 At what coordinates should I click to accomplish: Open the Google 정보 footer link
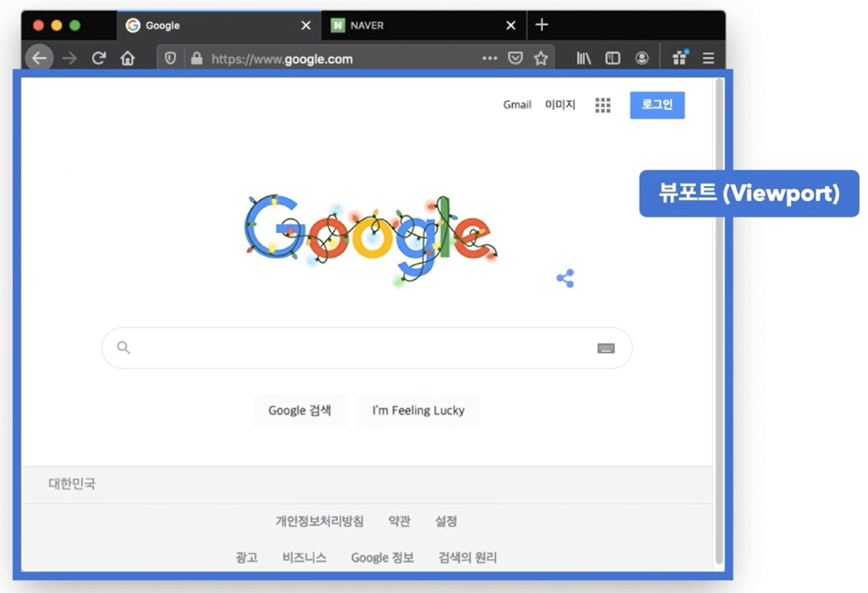[x=382, y=558]
